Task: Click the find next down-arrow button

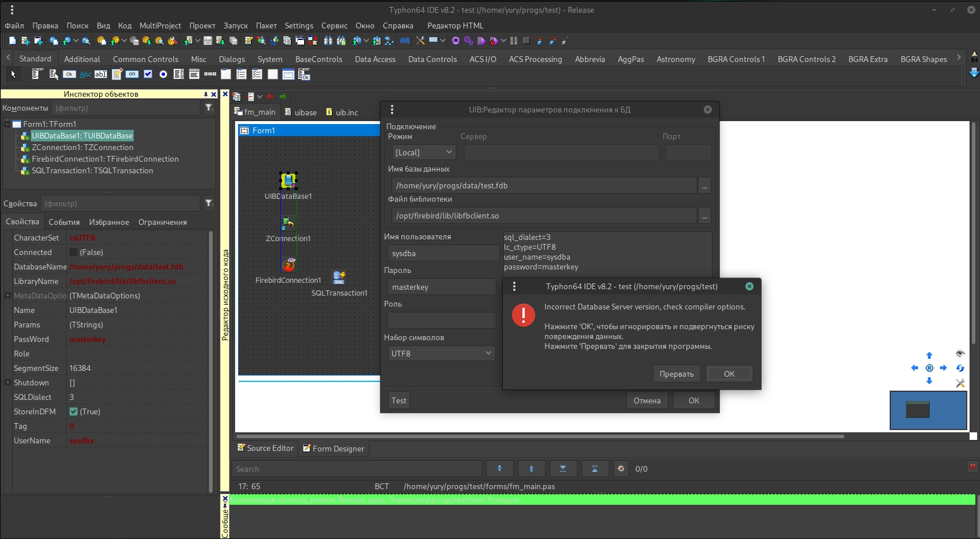Action: click(x=499, y=468)
